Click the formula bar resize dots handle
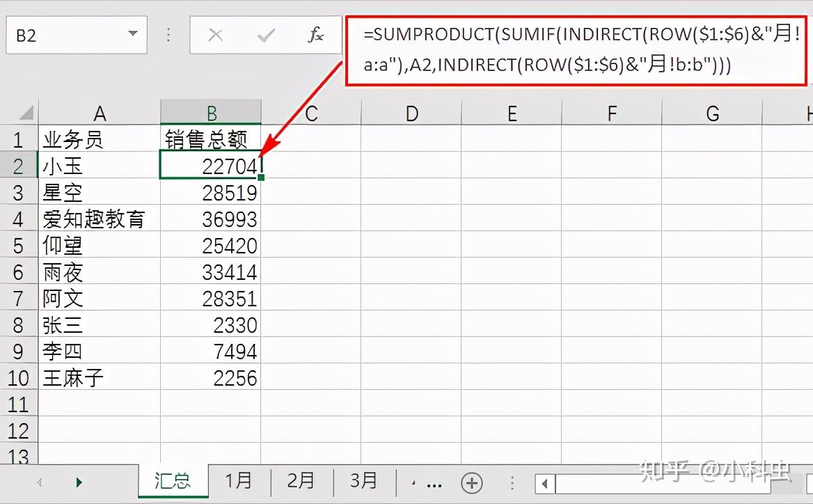 [168, 35]
